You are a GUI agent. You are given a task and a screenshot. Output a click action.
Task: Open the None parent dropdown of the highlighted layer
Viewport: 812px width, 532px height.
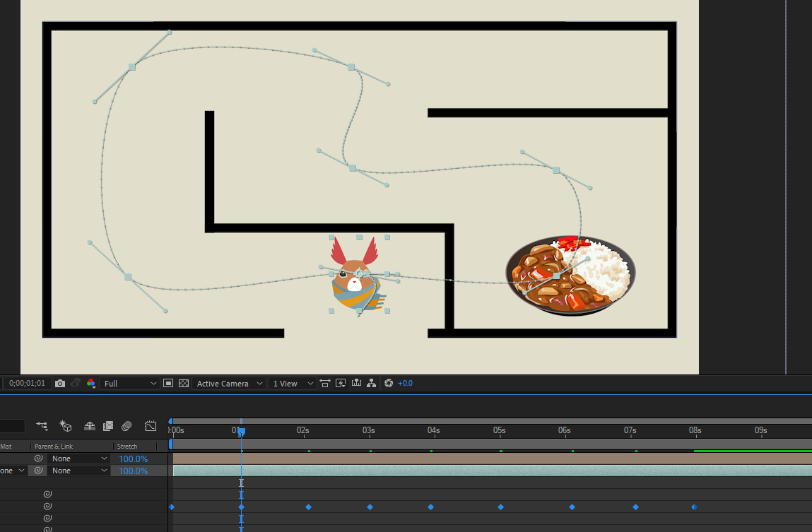[x=78, y=471]
